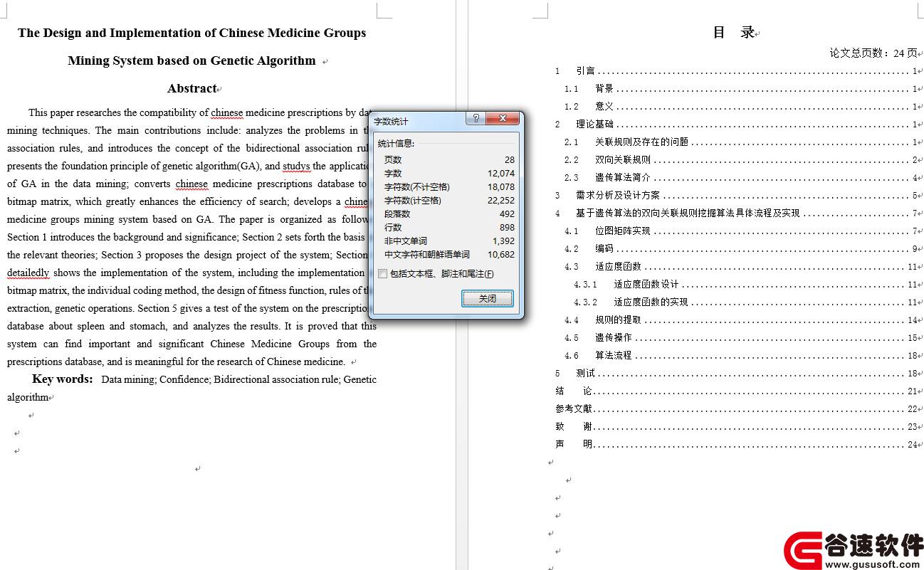The image size is (924, 570).
Task: Click the Key words: label
Action: point(63,379)
